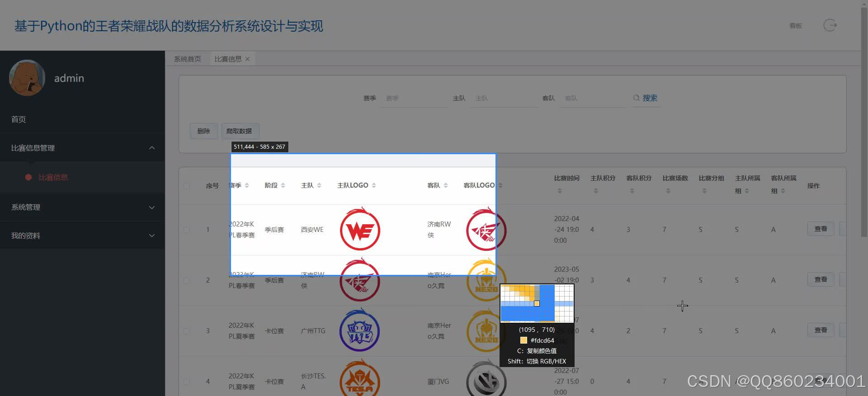Sort by the 主队所属组 column arrows
868x396 pixels.
[747, 191]
